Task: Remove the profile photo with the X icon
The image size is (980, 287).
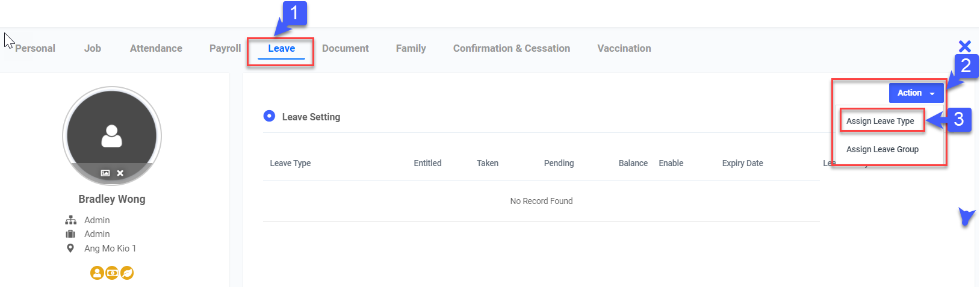Action: (120, 173)
